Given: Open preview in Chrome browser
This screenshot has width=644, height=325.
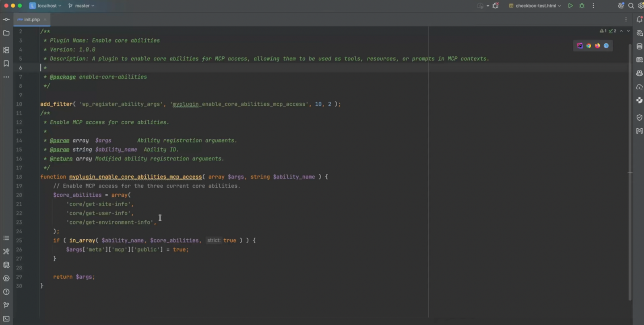Looking at the screenshot, I should pyautogui.click(x=588, y=46).
